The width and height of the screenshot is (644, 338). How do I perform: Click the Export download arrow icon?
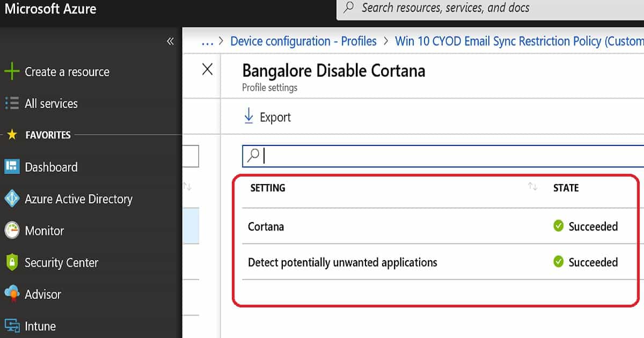tap(248, 116)
